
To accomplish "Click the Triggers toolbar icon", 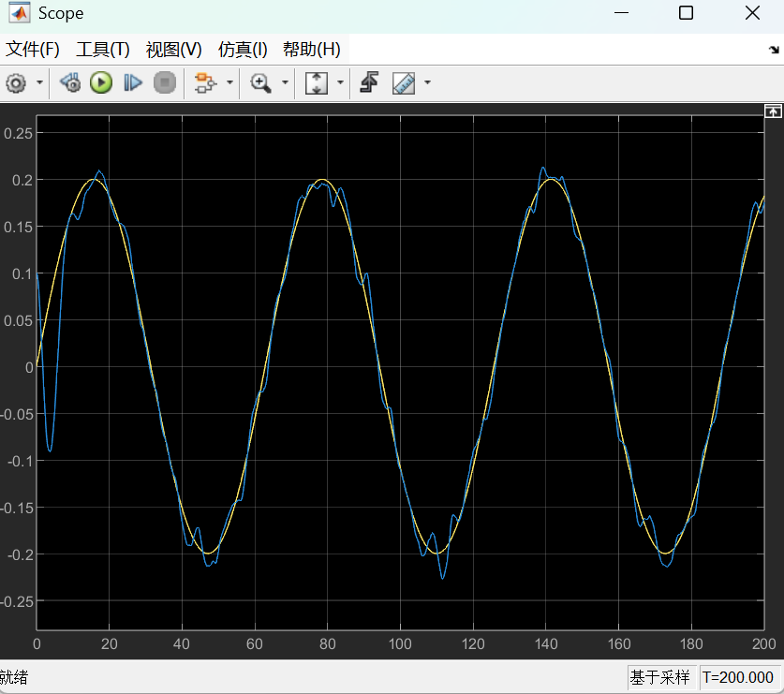I will tap(369, 83).
